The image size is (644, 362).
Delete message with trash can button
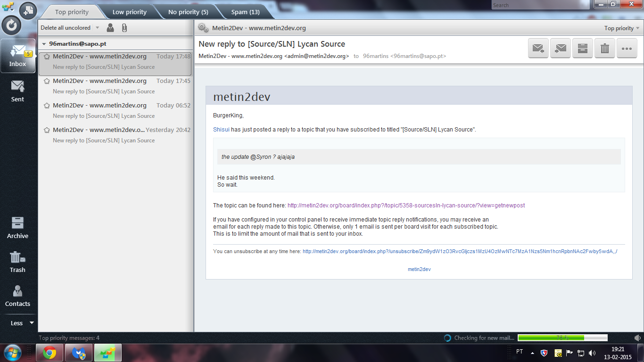coord(605,48)
